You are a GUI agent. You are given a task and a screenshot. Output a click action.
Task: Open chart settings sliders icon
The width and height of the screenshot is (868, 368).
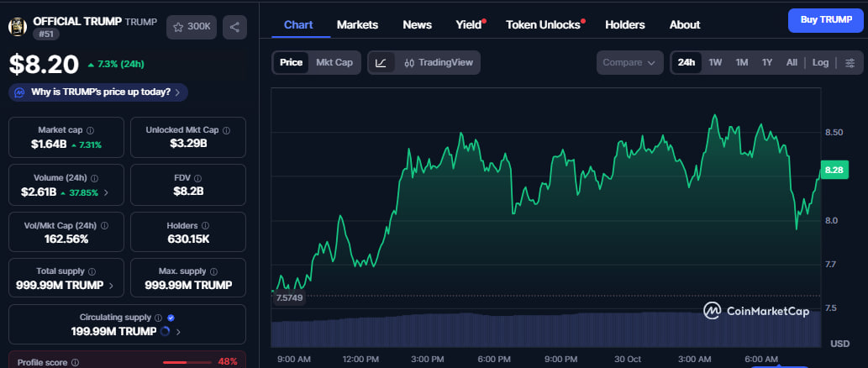tap(850, 63)
